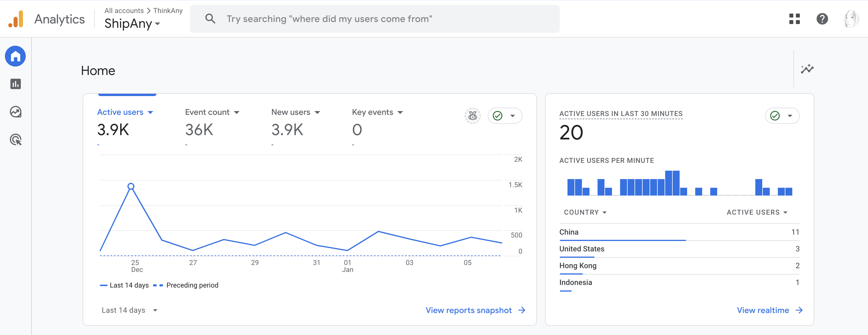This screenshot has height=335, width=868.
Task: Select the Key events metric tab
Action: click(377, 112)
